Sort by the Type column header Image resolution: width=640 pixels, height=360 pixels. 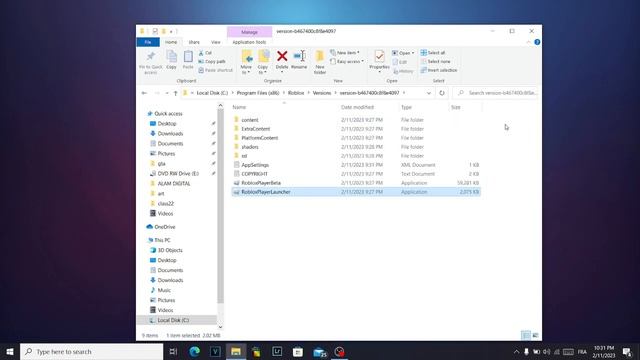406,107
